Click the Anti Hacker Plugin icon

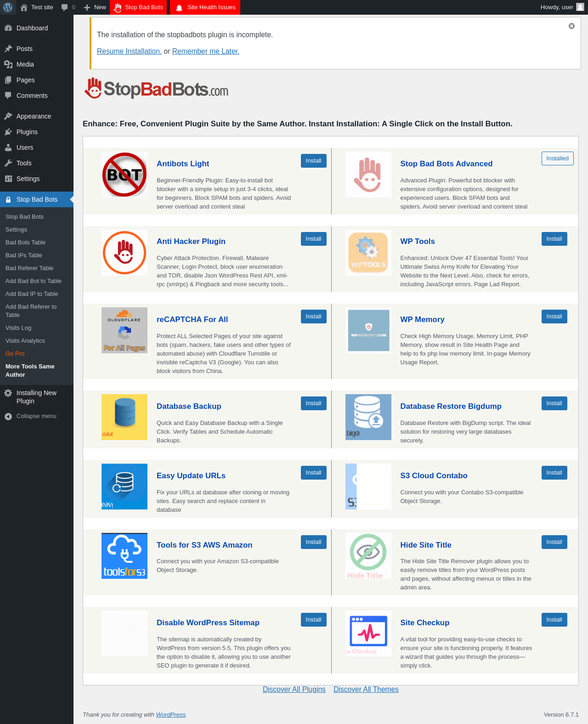point(124,253)
